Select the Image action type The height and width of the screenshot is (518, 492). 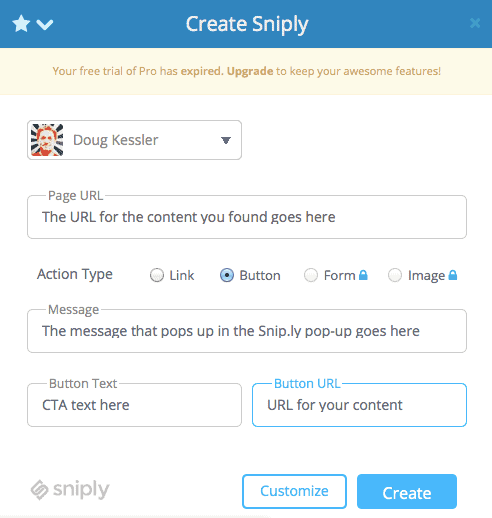(x=395, y=275)
